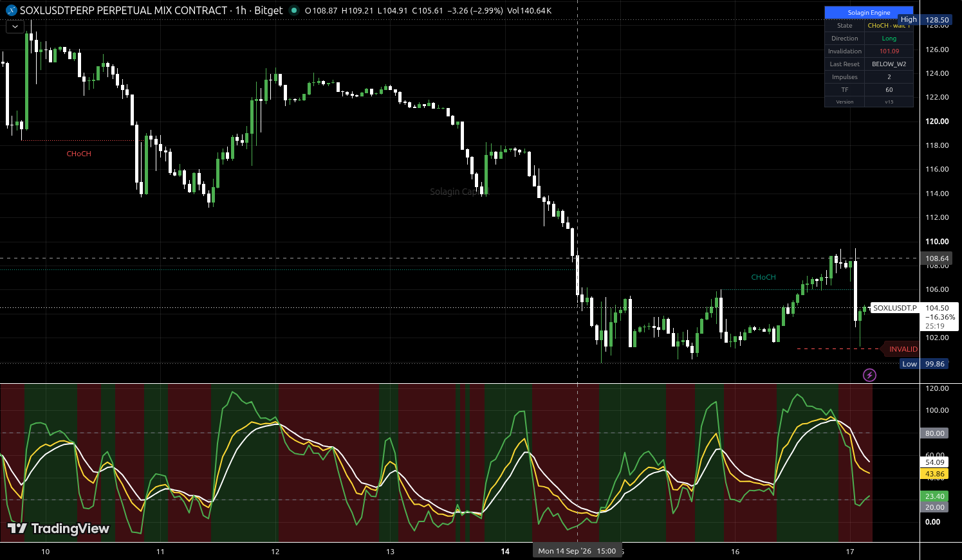This screenshot has width=962, height=560.
Task: Click the 114.00 price axis label
Action: (x=937, y=194)
